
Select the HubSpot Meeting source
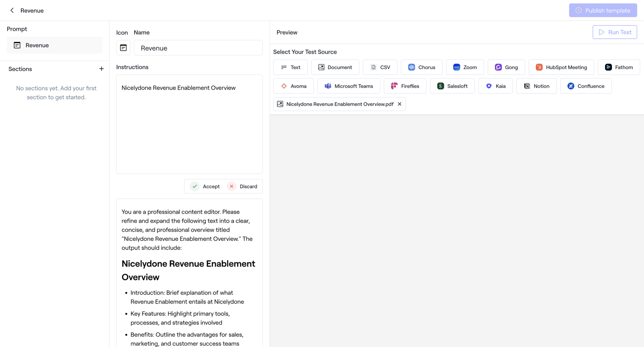pyautogui.click(x=561, y=67)
